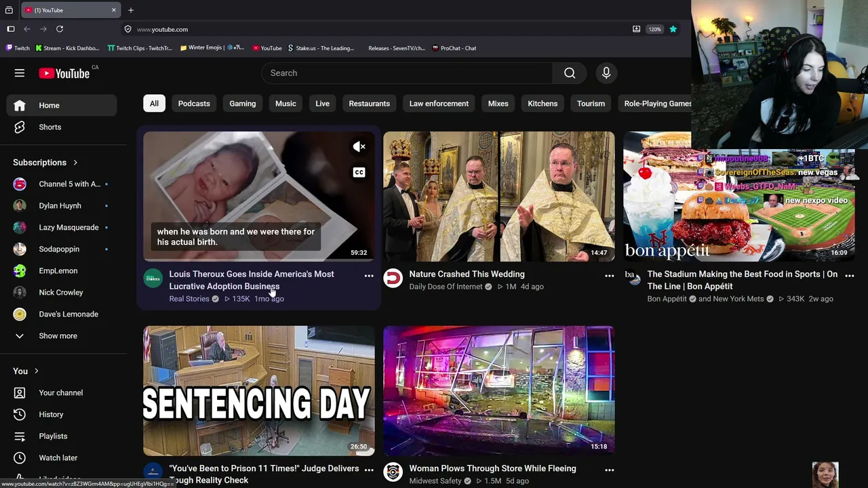This screenshot has height=488, width=868.
Task: Filter the feed by Mixes
Action: pos(498,104)
